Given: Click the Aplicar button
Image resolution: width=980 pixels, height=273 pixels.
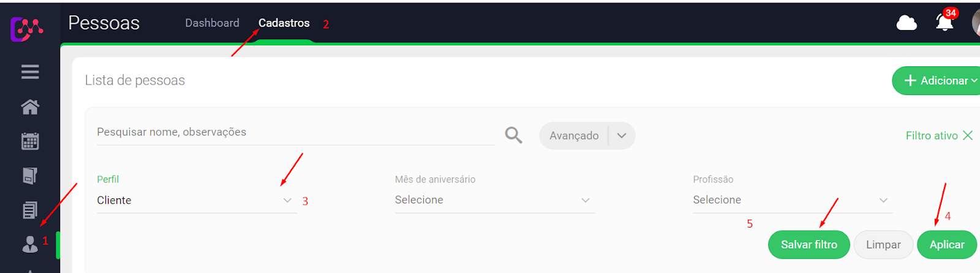Looking at the screenshot, I should point(947,245).
